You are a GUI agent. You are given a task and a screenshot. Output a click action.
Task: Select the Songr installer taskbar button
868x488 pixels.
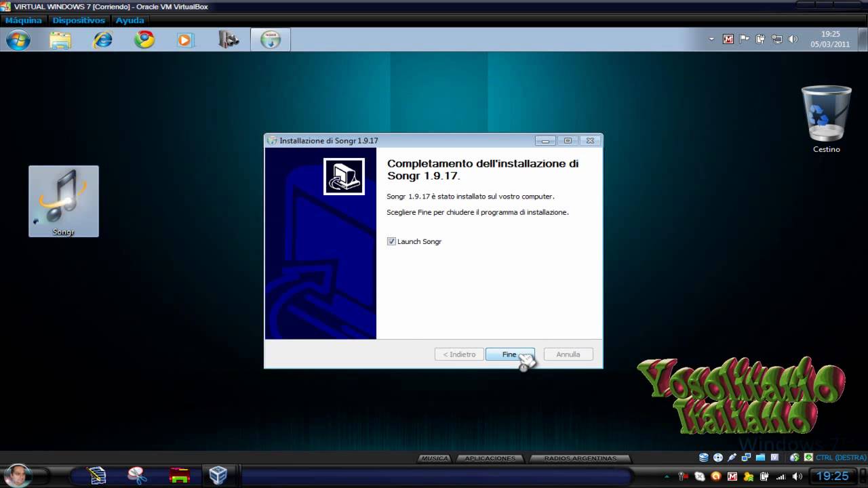(x=271, y=40)
